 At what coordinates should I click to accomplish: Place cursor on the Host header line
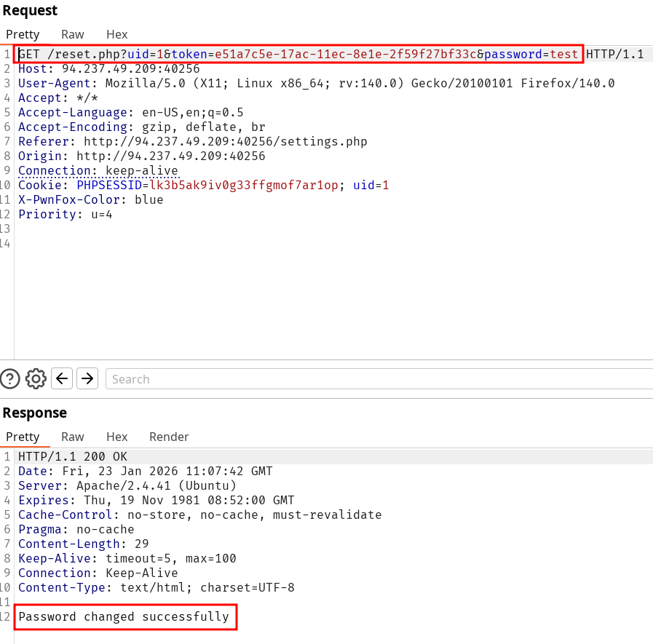point(109,69)
